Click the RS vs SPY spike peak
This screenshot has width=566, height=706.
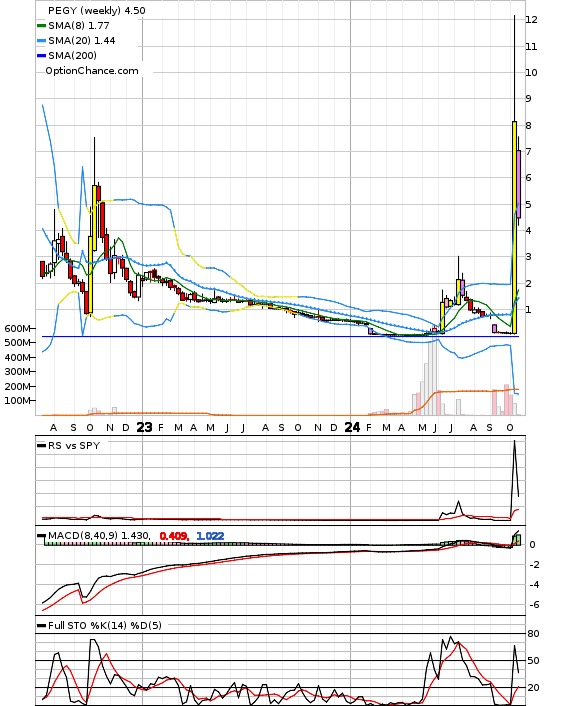click(x=514, y=441)
